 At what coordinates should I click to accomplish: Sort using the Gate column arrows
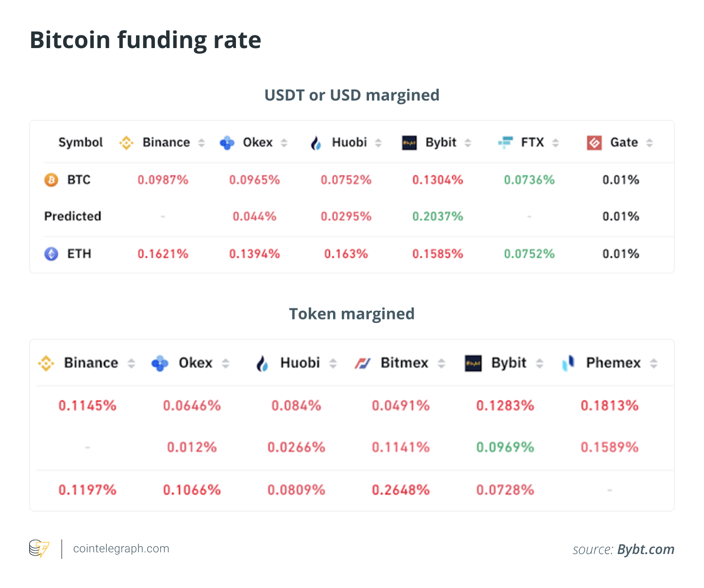coord(650,143)
